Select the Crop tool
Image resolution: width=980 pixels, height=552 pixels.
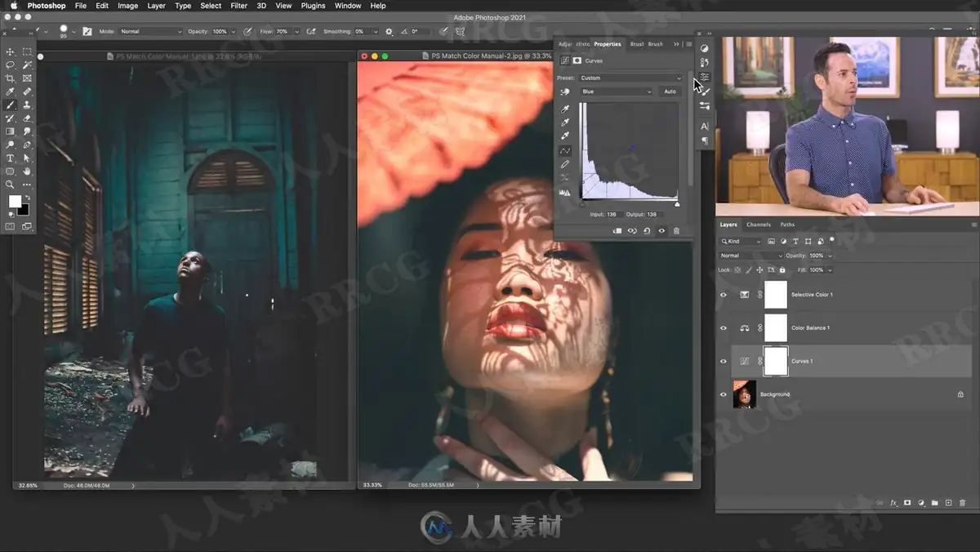(10, 78)
